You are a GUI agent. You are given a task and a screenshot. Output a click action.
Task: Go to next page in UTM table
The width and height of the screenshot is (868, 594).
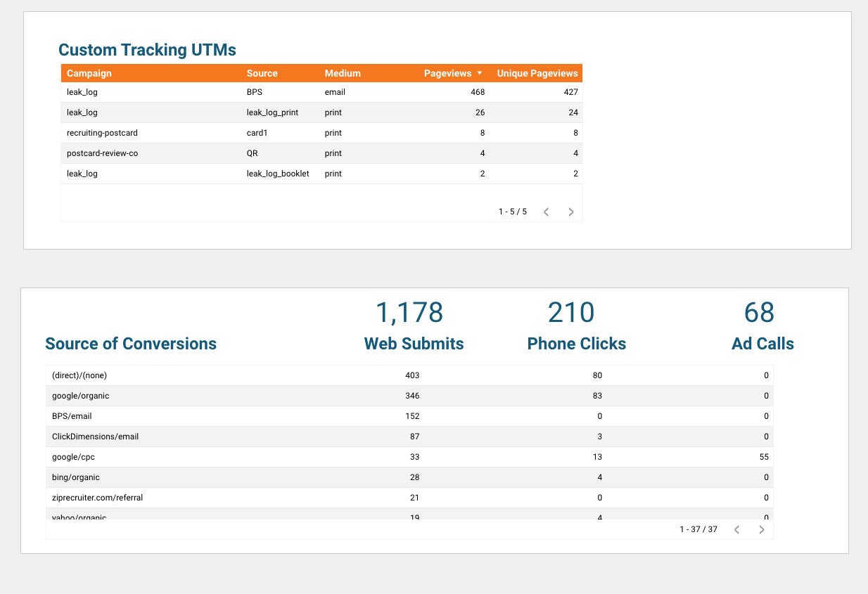point(571,212)
